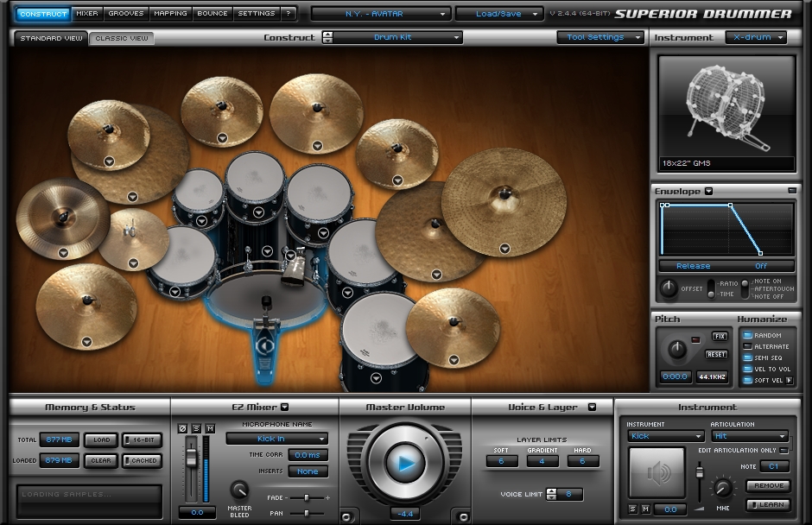Toggle the Vel to Vol humanize option

(747, 370)
